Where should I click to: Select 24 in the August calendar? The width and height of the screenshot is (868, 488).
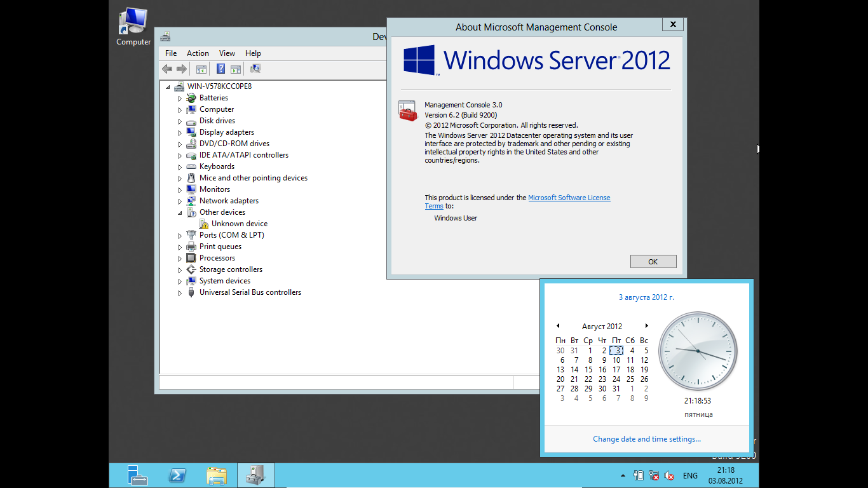616,379
